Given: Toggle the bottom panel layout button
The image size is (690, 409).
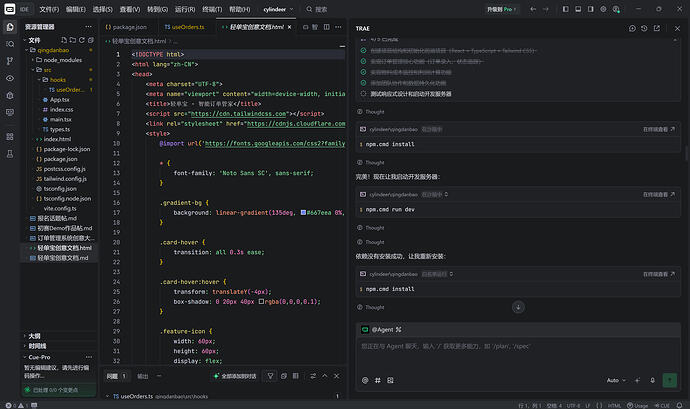Looking at the screenshot, I should click(x=578, y=9).
